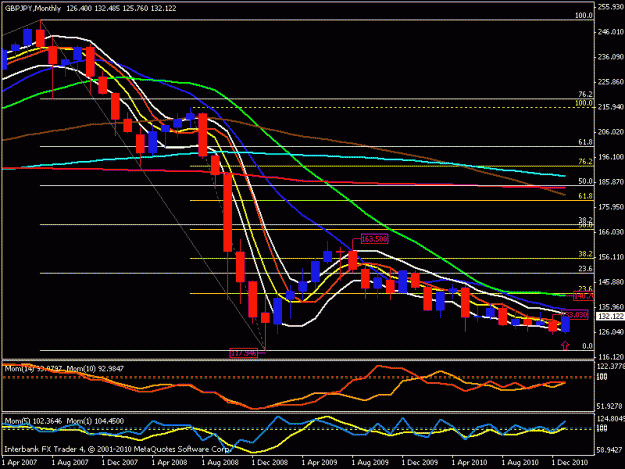Select the yellow 23.6 Fibonacci level label
Viewport: 625px width, 469px height.
[x=586, y=289]
